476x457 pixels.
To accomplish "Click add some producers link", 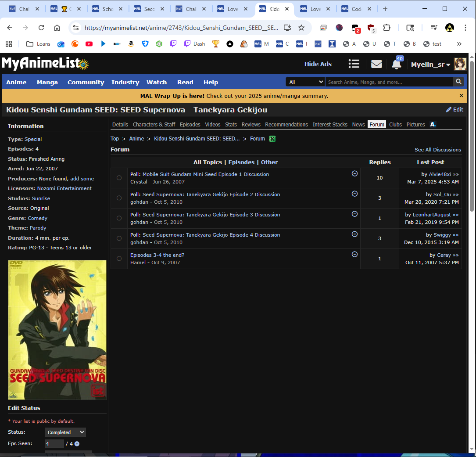I will tap(82, 179).
